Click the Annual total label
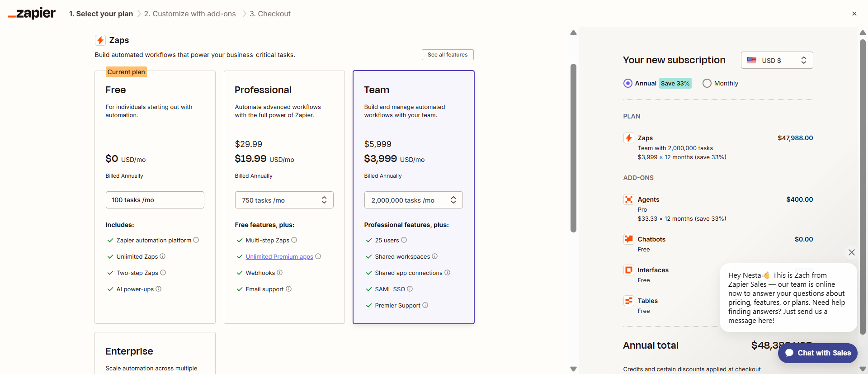This screenshot has height=374, width=868. point(651,346)
